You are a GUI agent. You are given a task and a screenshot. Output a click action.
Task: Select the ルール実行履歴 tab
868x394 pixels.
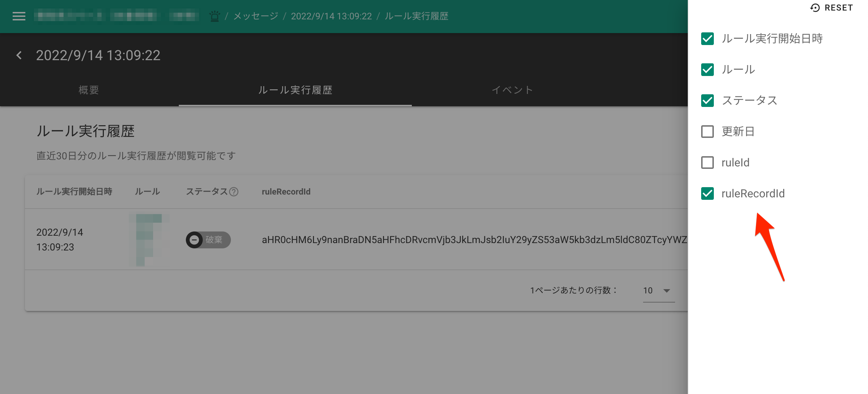295,90
